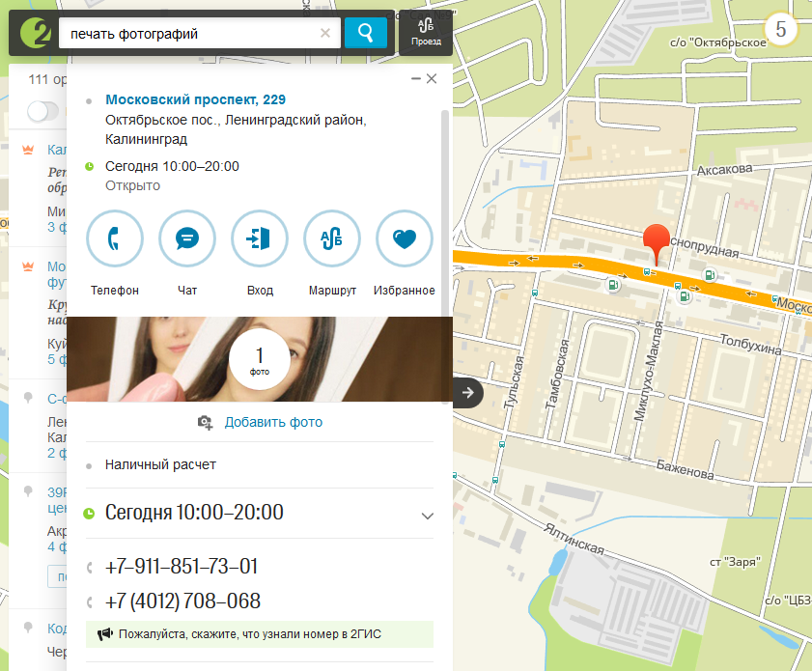Click the card's vertical scrollbar
This screenshot has height=671, width=812.
[x=445, y=212]
